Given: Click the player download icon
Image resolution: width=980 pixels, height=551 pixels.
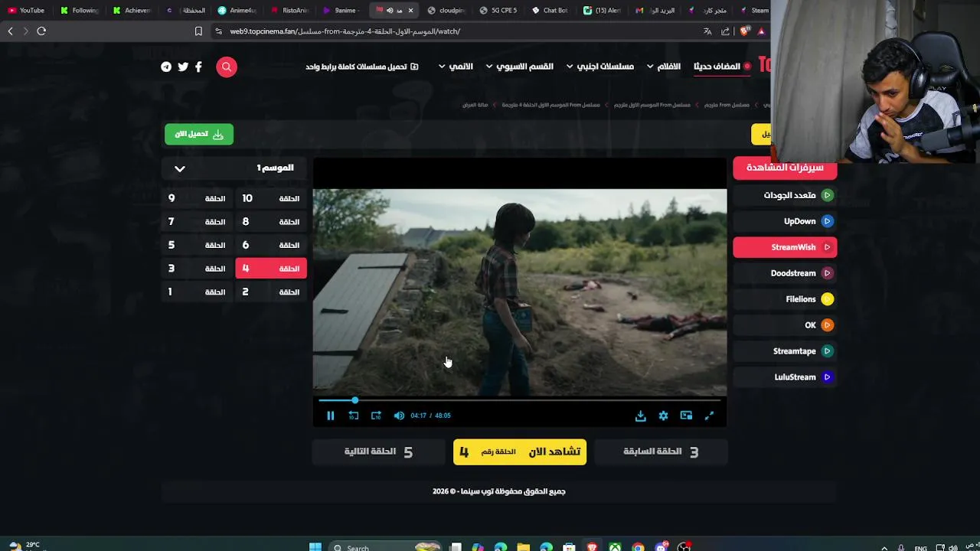Looking at the screenshot, I should tap(640, 416).
